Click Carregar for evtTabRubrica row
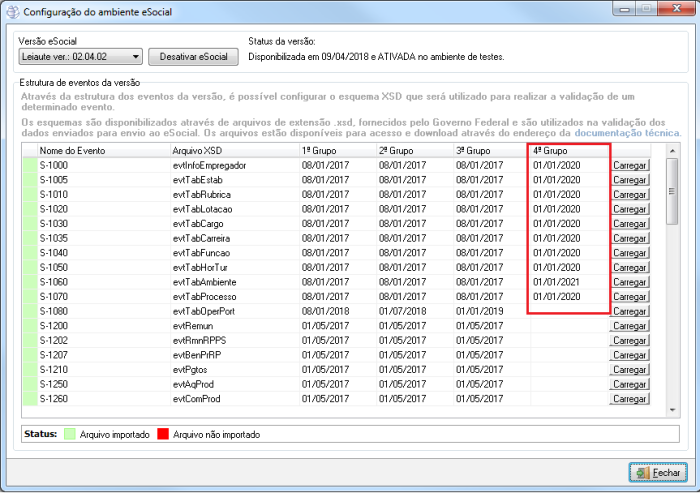The image size is (700, 493). coord(629,194)
